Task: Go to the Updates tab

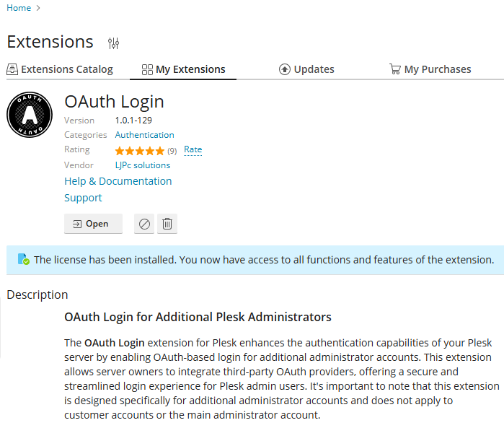Action: tap(314, 69)
